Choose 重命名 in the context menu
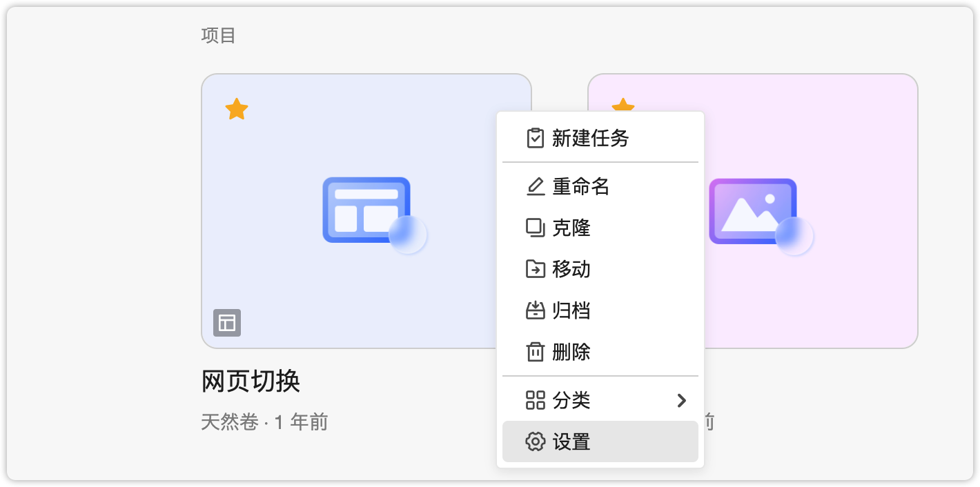 [x=581, y=187]
